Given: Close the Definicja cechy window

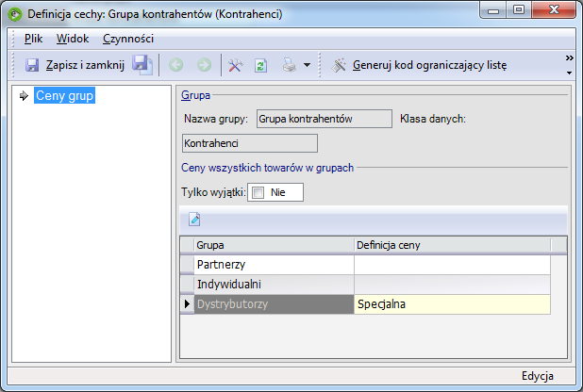Looking at the screenshot, I should (554, 10).
